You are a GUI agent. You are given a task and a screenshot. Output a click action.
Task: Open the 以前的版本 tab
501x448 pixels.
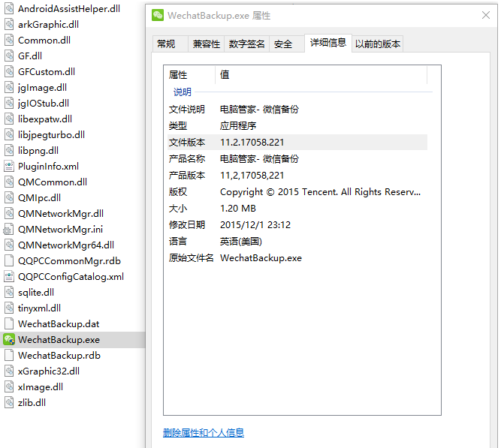pos(377,44)
